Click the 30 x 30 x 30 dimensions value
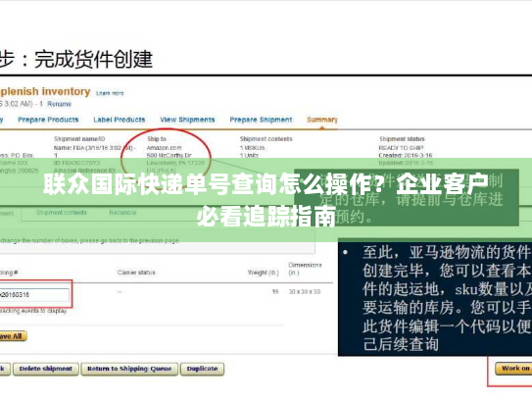The image size is (532, 400). [305, 292]
